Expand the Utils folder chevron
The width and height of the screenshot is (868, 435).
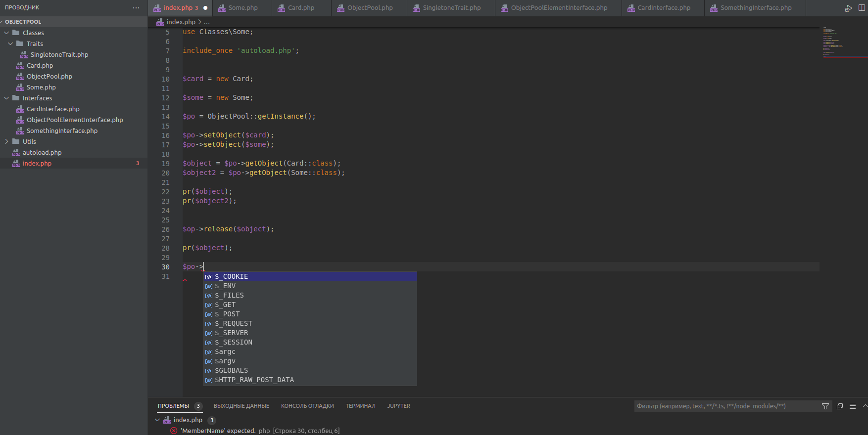point(6,141)
